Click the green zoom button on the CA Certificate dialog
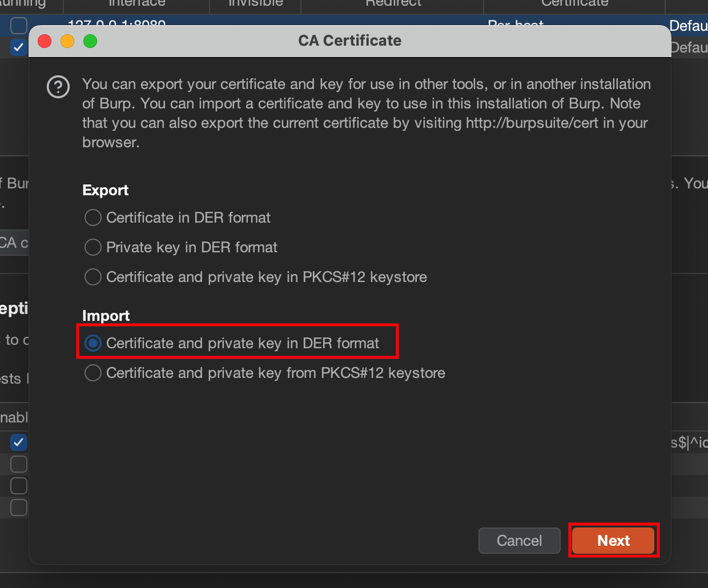The width and height of the screenshot is (708, 588). [90, 41]
